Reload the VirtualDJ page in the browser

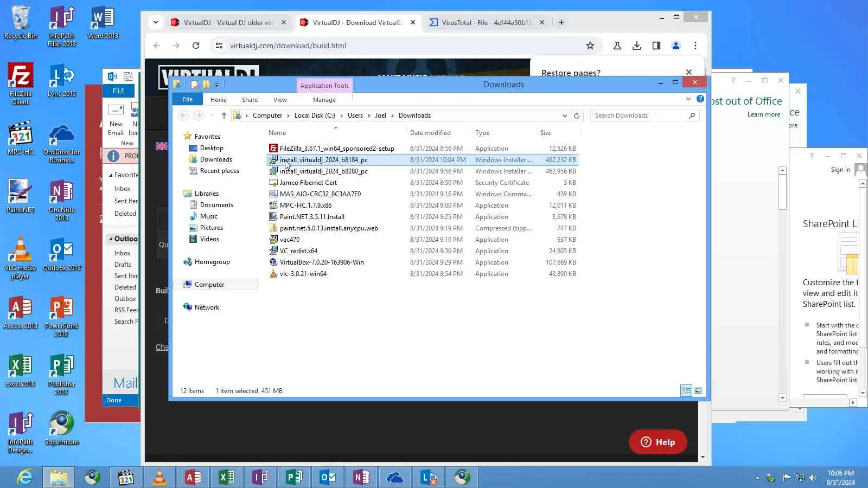pyautogui.click(x=196, y=46)
